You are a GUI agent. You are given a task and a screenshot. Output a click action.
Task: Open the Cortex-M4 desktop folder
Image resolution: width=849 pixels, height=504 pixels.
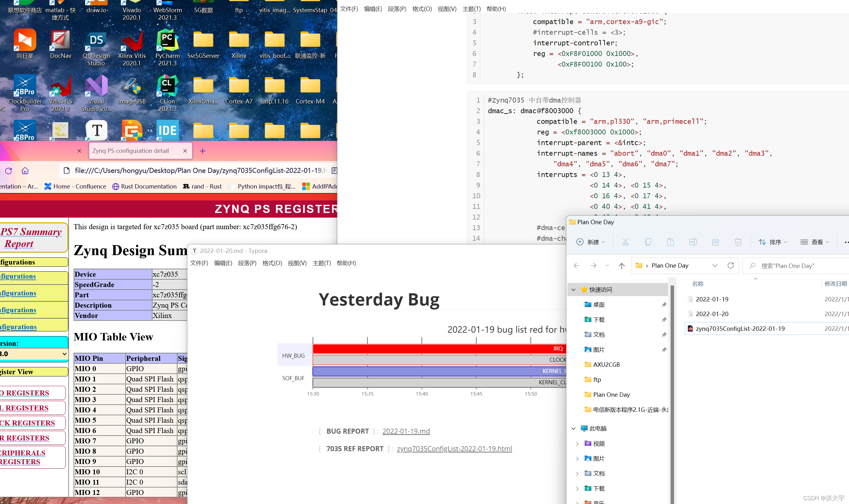point(310,90)
